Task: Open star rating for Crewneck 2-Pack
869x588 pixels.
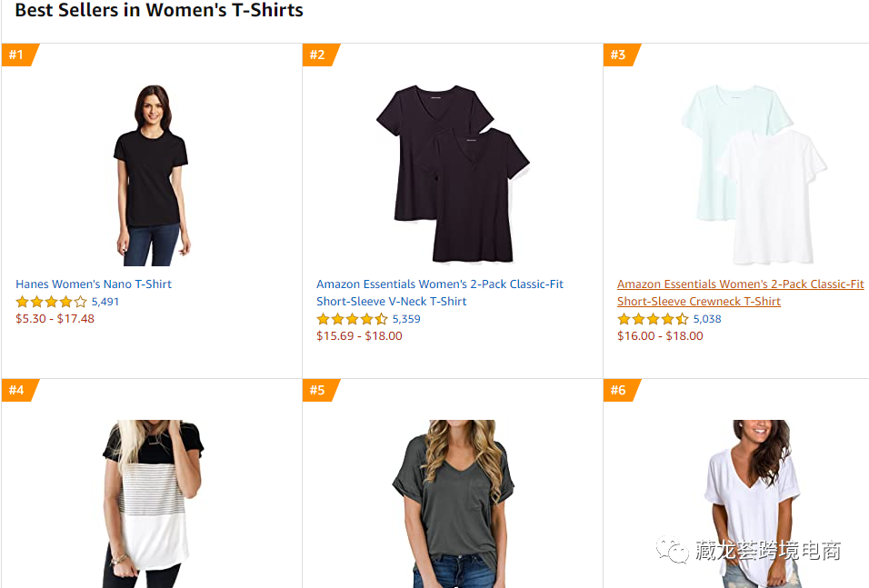Action: click(x=654, y=319)
